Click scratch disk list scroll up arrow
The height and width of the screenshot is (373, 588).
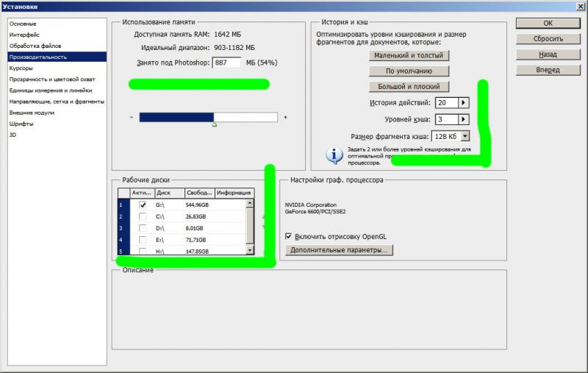coord(249,203)
